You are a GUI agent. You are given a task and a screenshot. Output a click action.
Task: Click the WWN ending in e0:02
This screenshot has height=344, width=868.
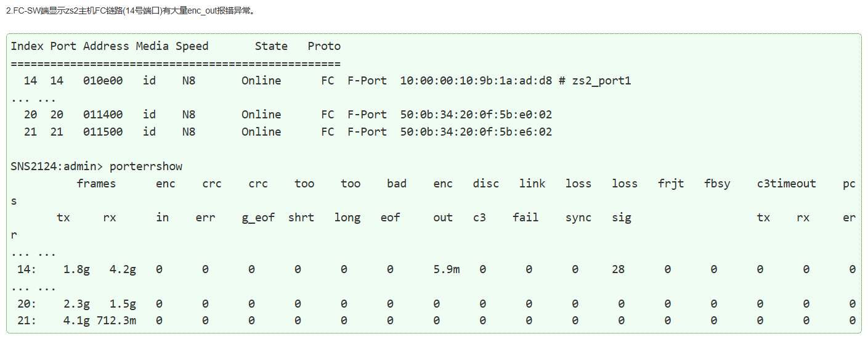[x=476, y=115]
